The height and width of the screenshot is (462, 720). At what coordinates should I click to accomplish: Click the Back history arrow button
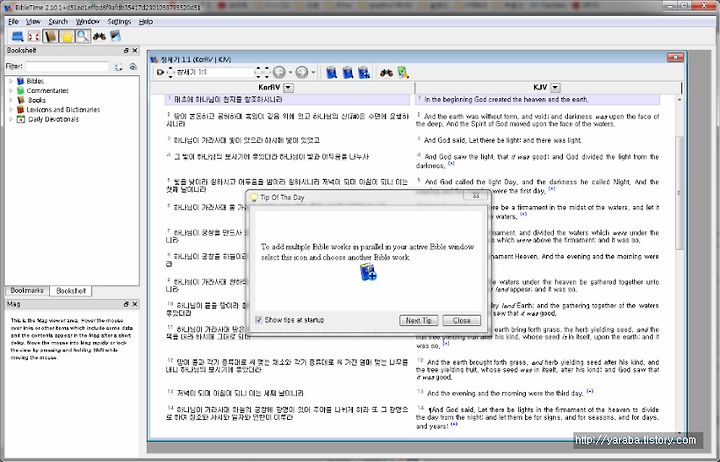coord(279,72)
